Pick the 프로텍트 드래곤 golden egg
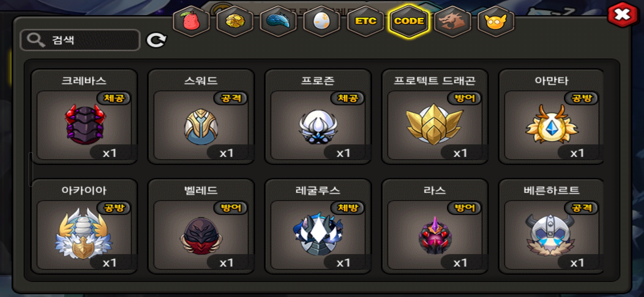This screenshot has height=297, width=644. click(435, 116)
